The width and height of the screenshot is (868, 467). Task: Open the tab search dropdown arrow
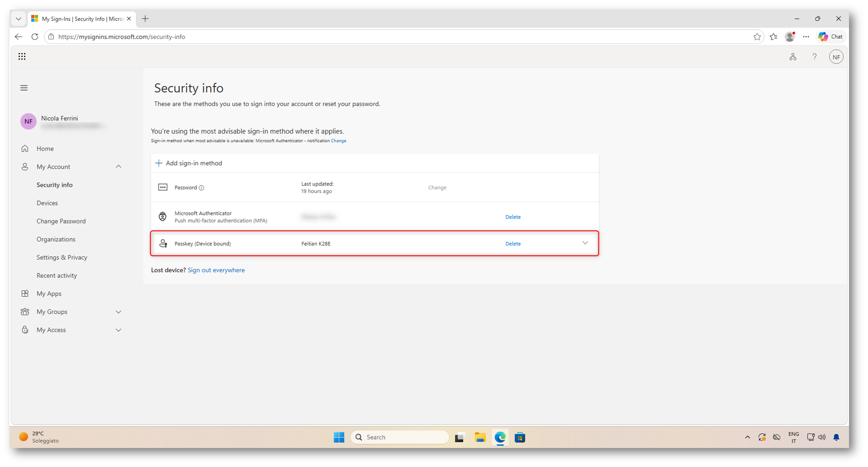click(19, 19)
